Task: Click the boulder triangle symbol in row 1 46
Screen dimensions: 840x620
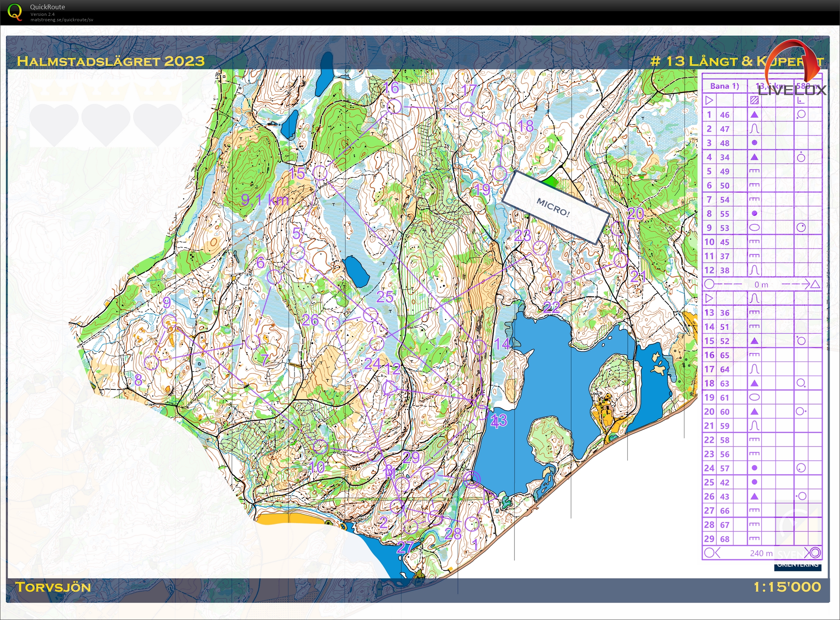Action: point(754,115)
